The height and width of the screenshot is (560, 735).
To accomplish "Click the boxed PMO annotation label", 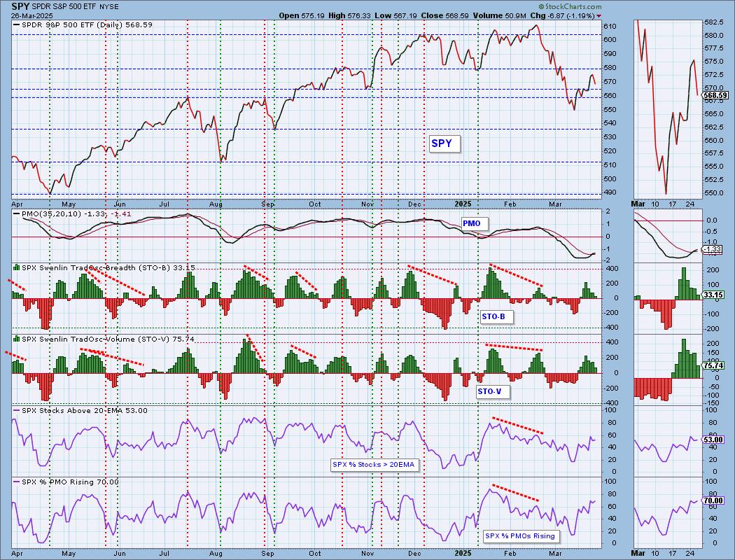I will pyautogui.click(x=473, y=223).
